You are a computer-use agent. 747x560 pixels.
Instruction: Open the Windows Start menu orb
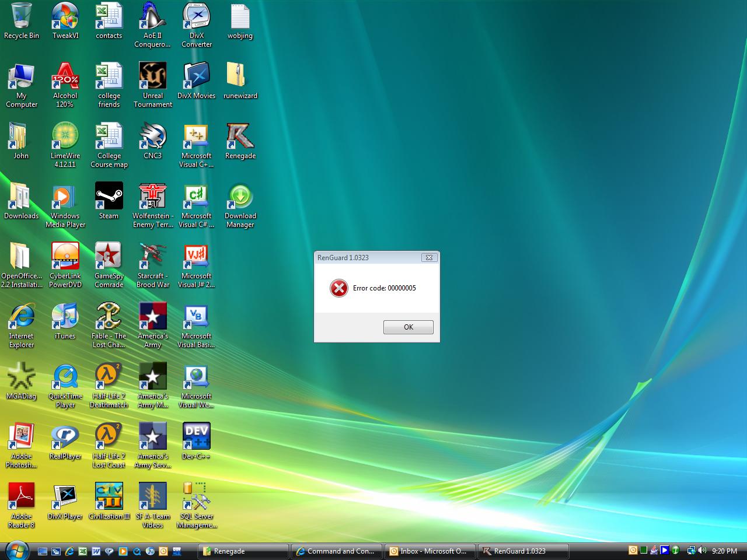pyautogui.click(x=17, y=551)
